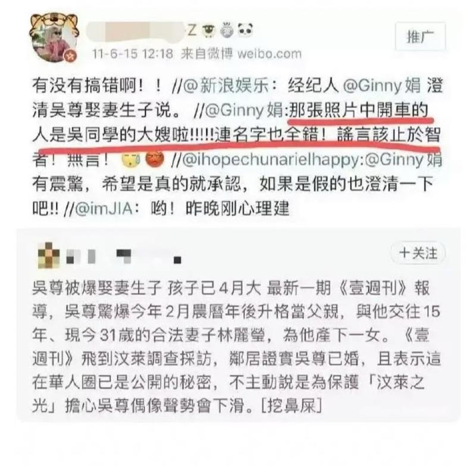476x466 pixels.
Task: Click the round medal badge icon
Action: 227,30
